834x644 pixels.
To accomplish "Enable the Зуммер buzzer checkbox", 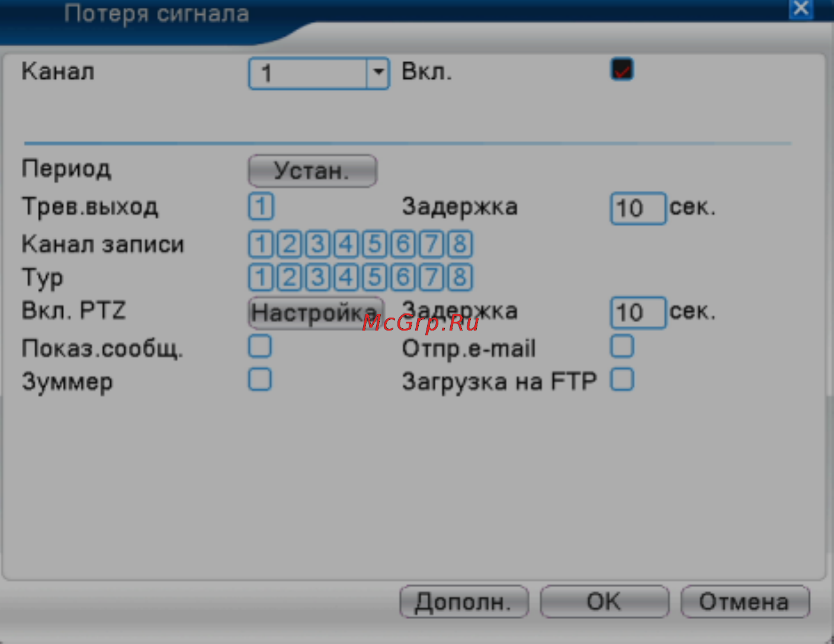I will 260,380.
